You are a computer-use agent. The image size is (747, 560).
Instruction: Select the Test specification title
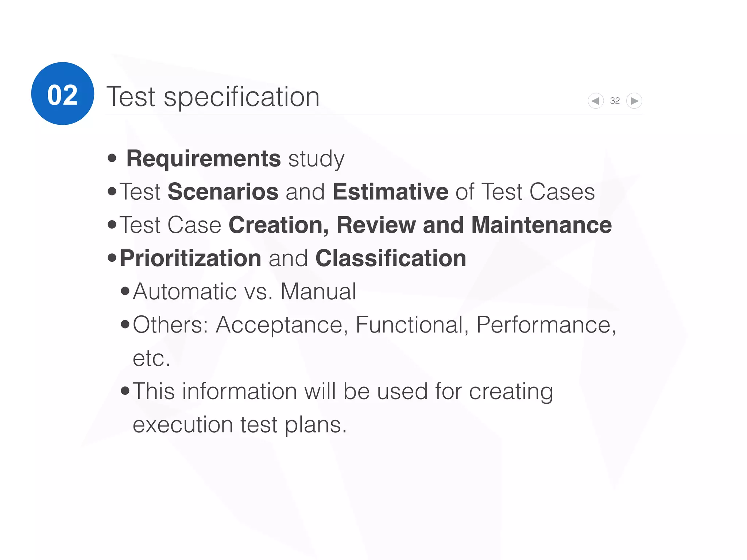pyautogui.click(x=213, y=97)
